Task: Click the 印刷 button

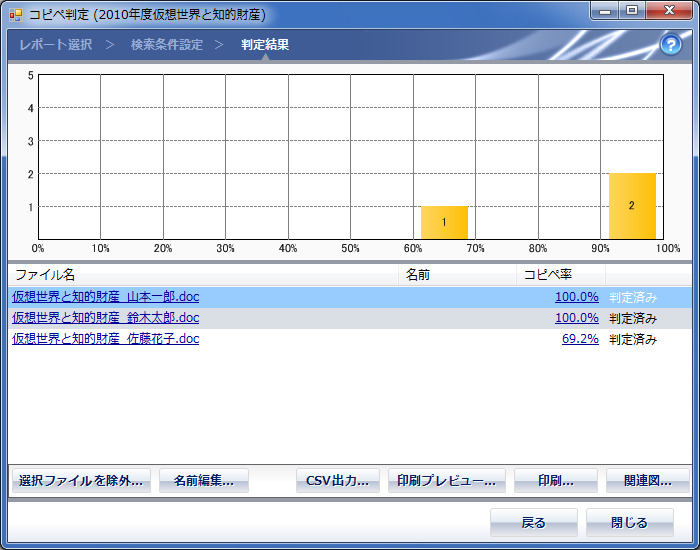Action: coord(556,481)
